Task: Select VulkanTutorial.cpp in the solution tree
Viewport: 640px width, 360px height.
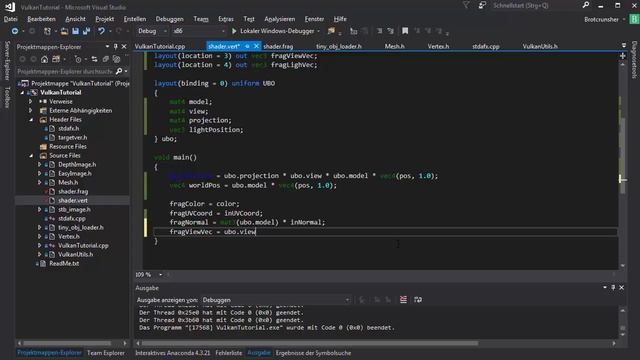Action: pyautogui.click(x=83, y=245)
